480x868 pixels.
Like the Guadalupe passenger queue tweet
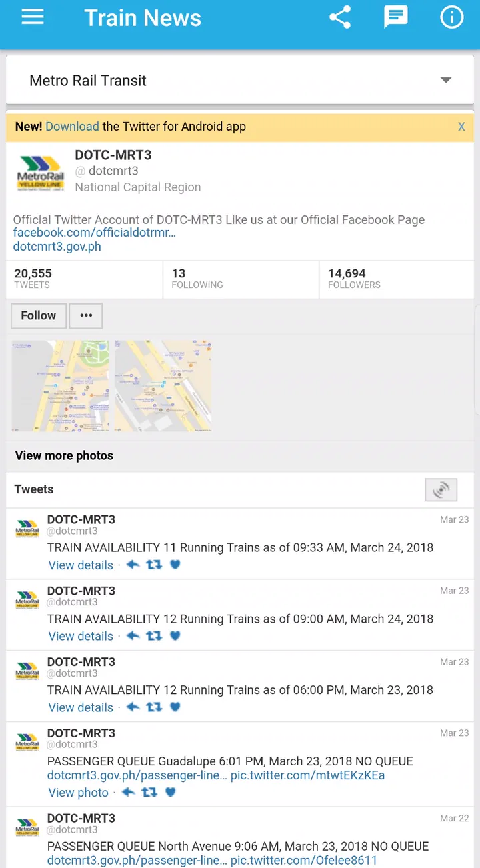click(170, 793)
